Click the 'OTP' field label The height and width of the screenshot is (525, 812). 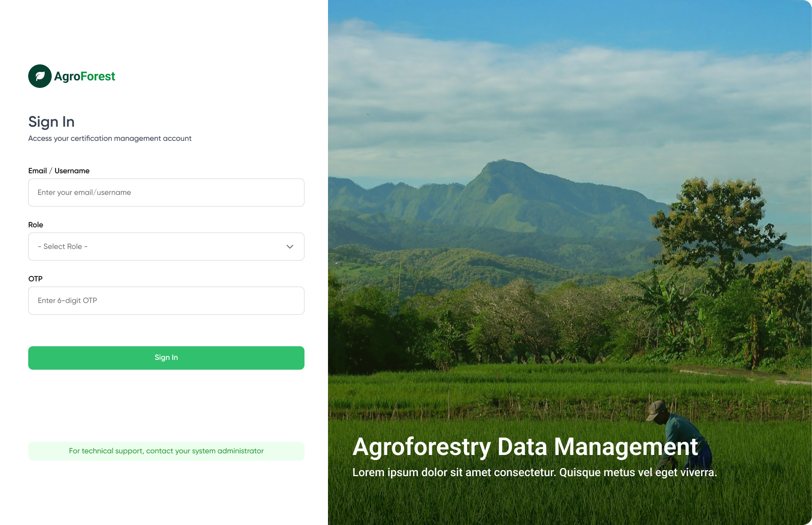[35, 278]
